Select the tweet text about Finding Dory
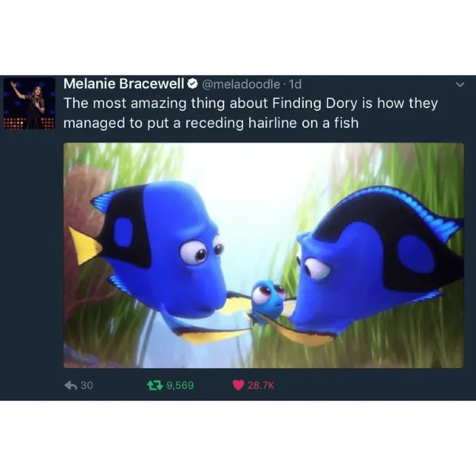476x476 pixels. (x=251, y=113)
